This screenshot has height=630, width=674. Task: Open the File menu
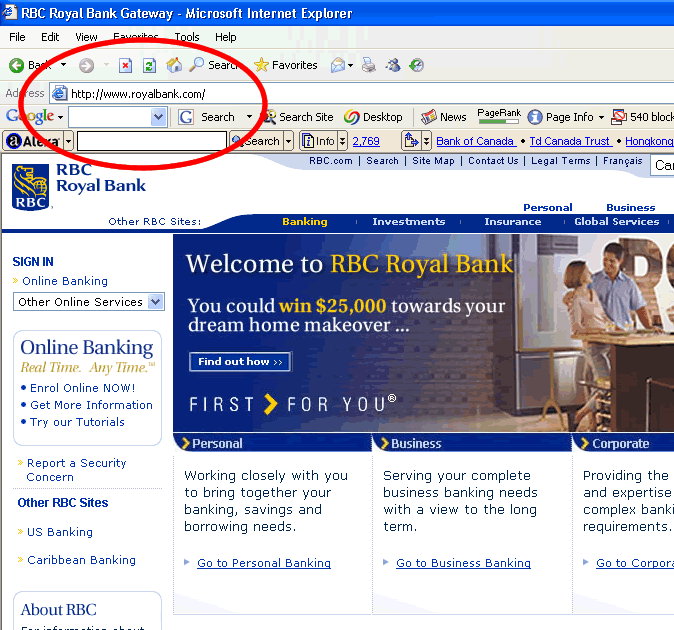tap(17, 37)
